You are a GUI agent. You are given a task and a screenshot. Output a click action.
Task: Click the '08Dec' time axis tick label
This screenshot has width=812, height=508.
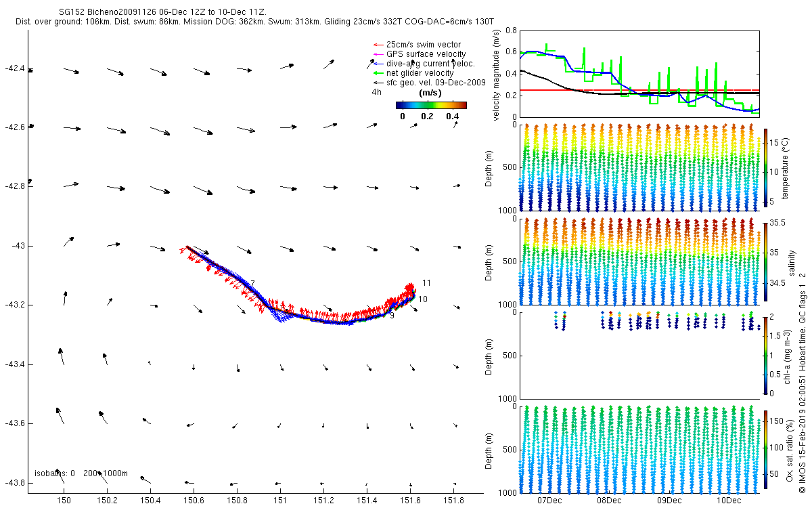coord(609,501)
